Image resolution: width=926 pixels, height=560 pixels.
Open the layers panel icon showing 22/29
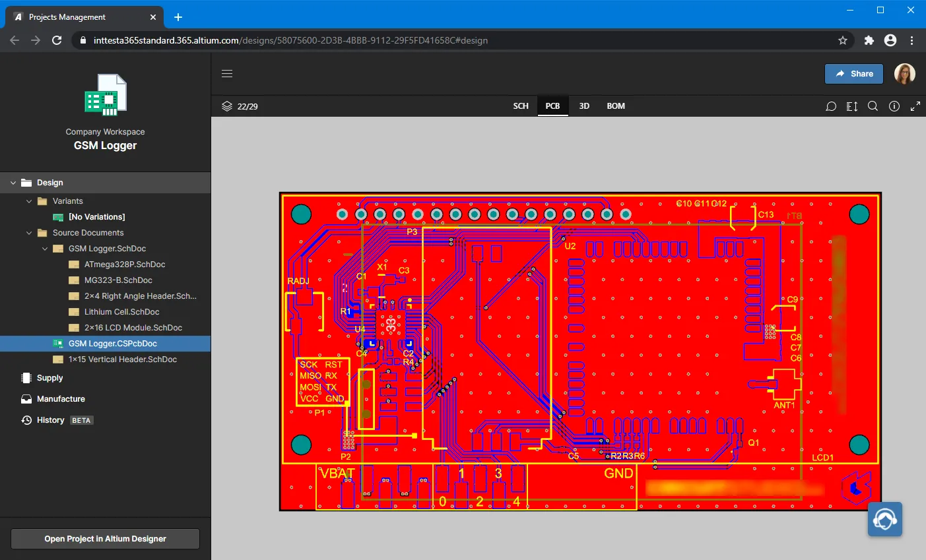(227, 106)
